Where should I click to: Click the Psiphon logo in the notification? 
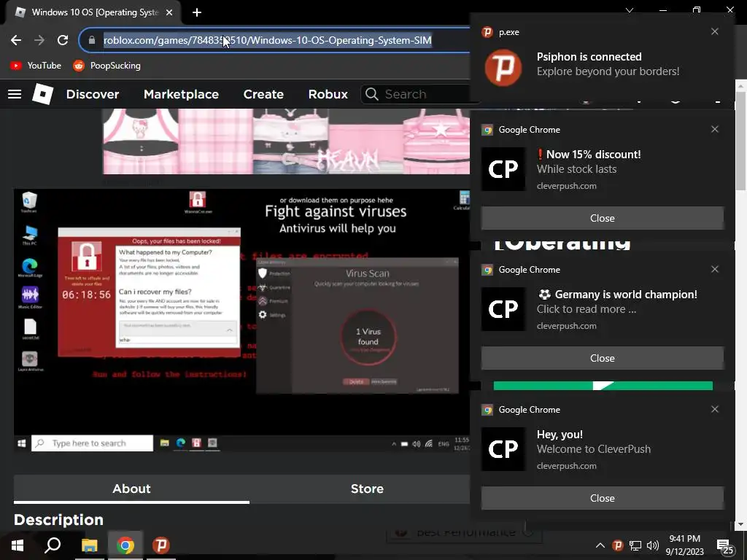pos(503,67)
